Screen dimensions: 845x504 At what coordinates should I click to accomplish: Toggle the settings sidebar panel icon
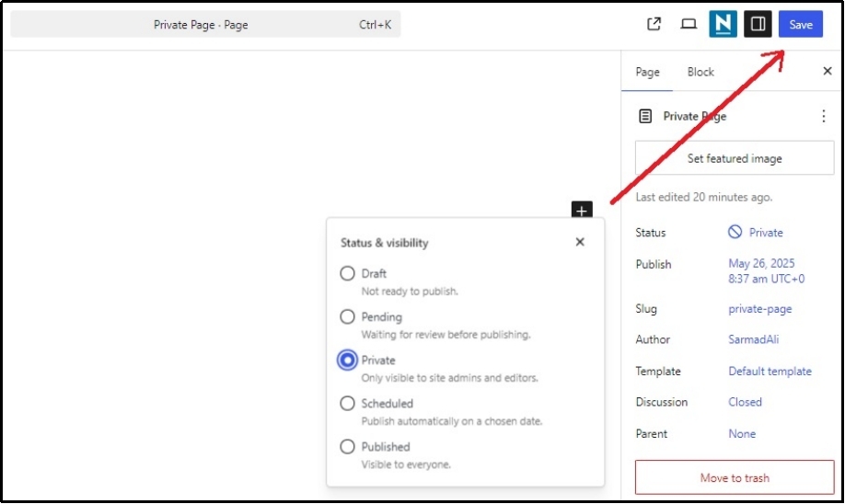click(x=758, y=24)
